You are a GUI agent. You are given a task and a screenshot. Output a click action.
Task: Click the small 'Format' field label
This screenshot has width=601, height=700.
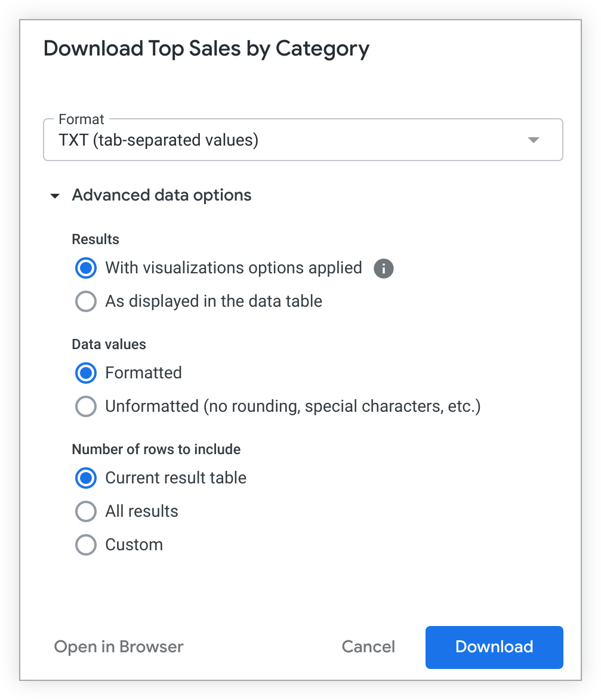click(x=81, y=119)
